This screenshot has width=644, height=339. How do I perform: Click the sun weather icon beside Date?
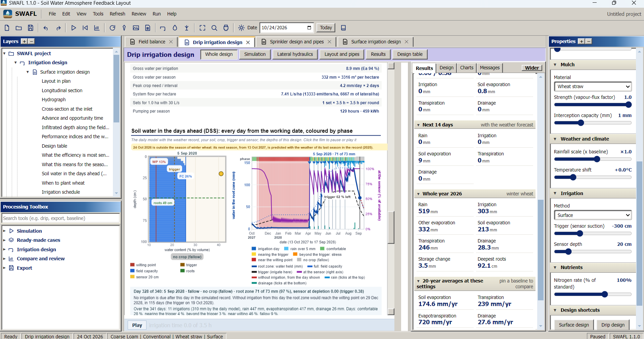coord(241,28)
